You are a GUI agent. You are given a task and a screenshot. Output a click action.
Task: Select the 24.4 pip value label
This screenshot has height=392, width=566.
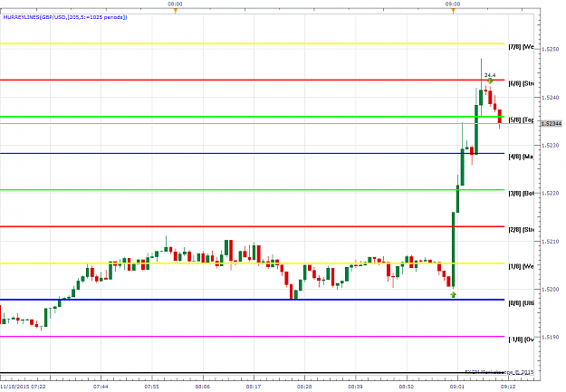click(x=490, y=75)
